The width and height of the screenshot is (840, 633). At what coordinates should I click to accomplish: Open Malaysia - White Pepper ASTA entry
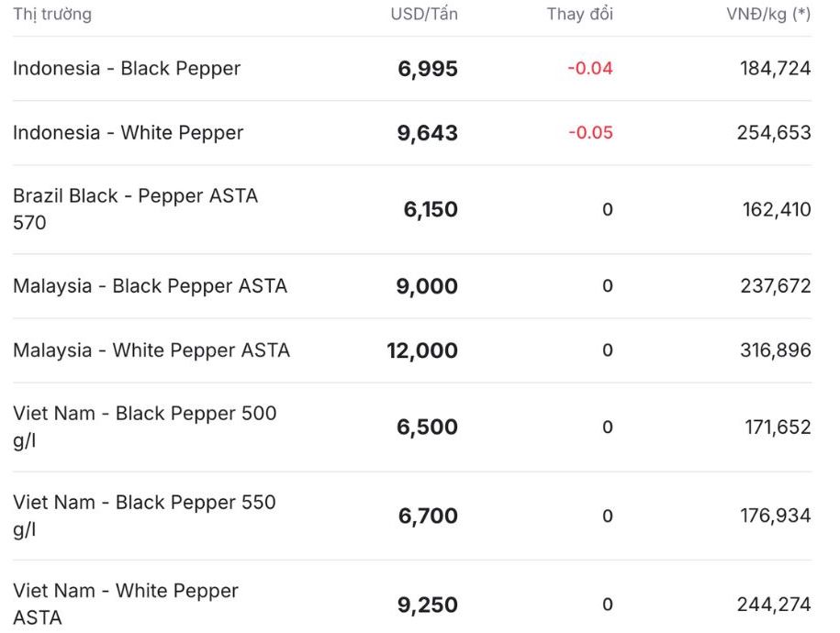[x=151, y=350]
